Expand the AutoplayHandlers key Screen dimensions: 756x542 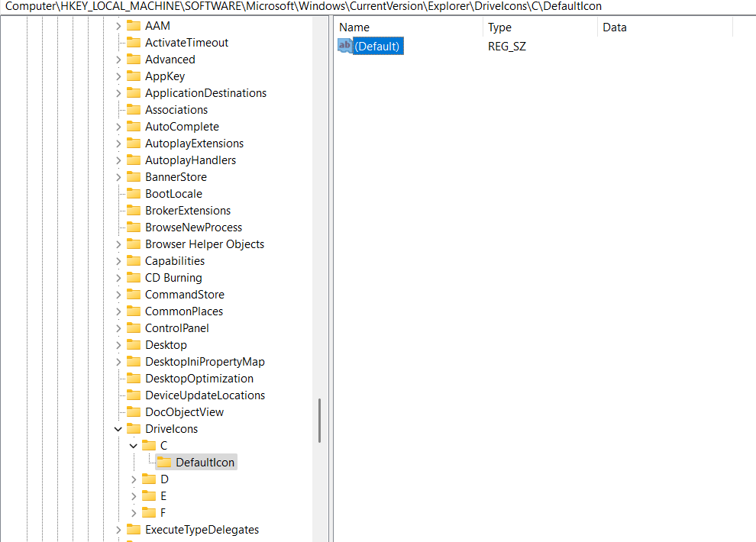coord(118,160)
